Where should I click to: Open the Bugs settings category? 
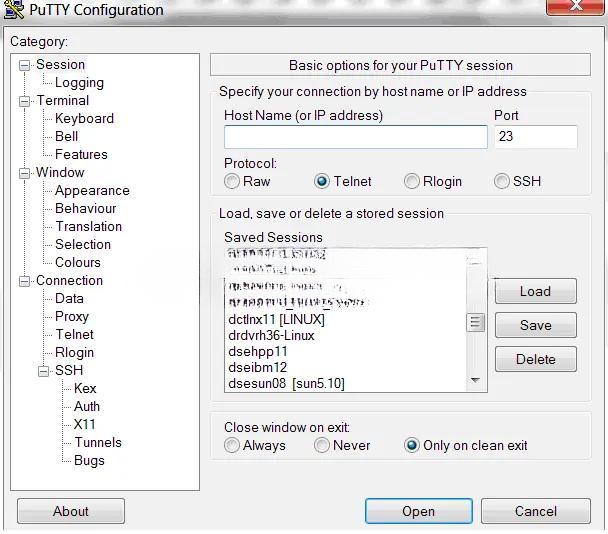pyautogui.click(x=89, y=460)
